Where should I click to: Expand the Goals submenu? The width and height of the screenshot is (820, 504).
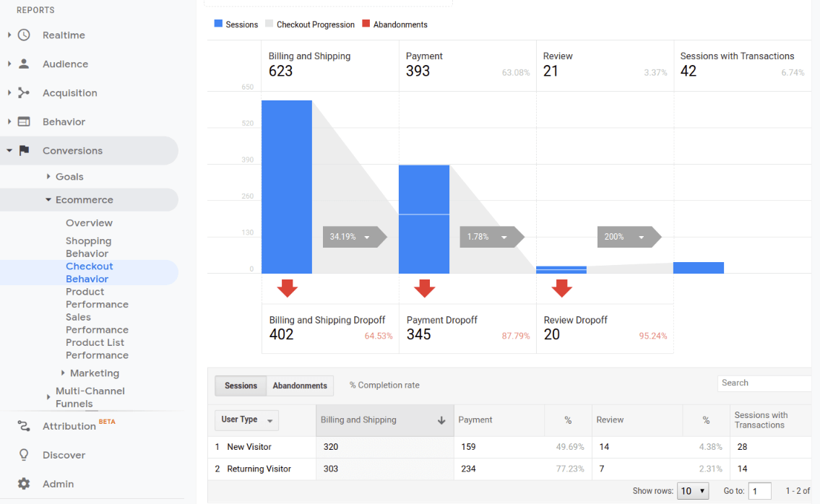[48, 177]
